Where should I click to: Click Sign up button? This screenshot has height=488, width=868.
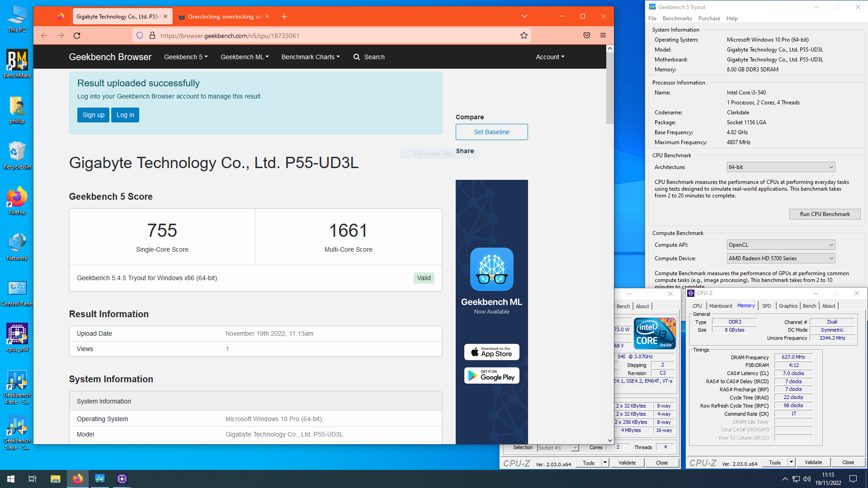tap(93, 115)
